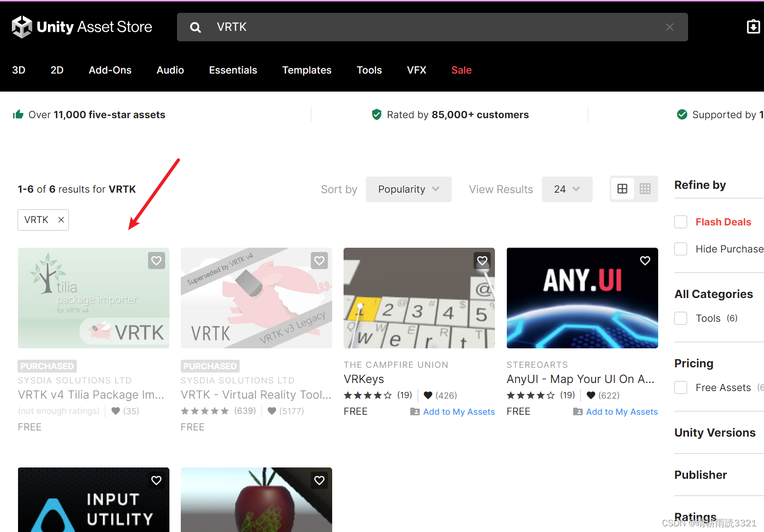Viewport: 764px width, 532px height.
Task: Open the red apple asset thumbnail
Action: click(256, 500)
